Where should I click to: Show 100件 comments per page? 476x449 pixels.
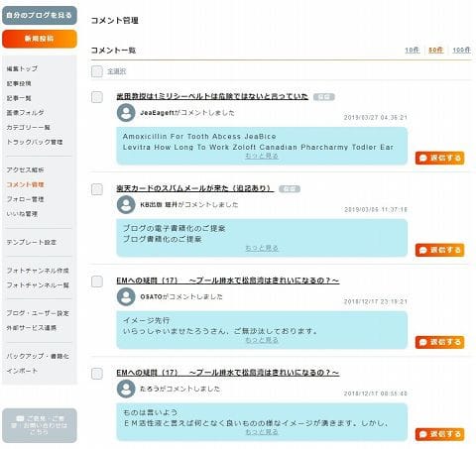click(461, 50)
